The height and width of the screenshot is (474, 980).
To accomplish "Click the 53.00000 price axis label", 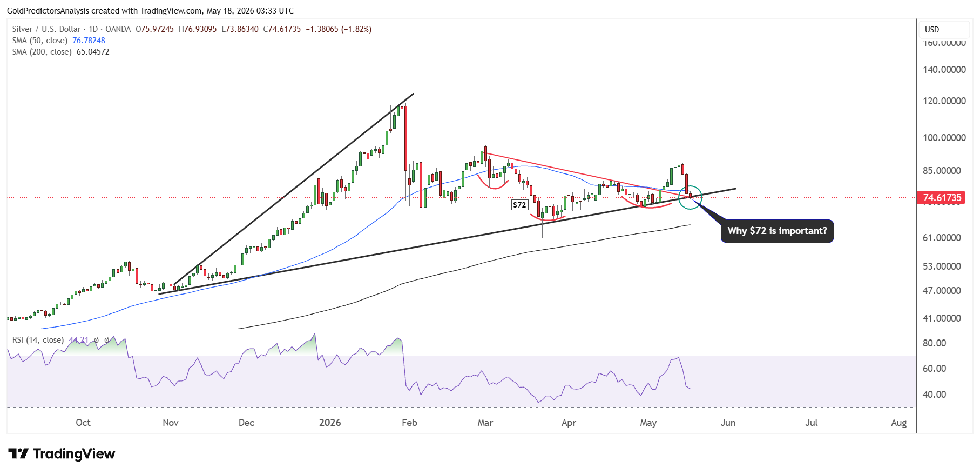I will pyautogui.click(x=942, y=266).
